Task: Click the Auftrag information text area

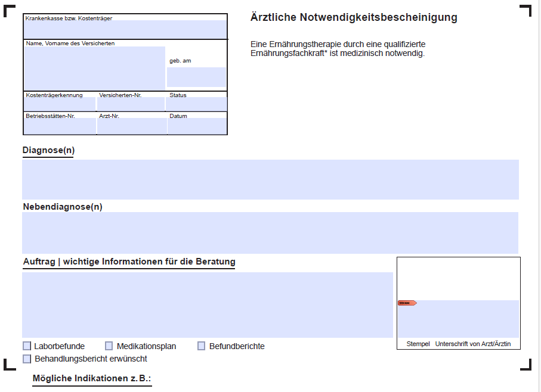Action: point(207,305)
